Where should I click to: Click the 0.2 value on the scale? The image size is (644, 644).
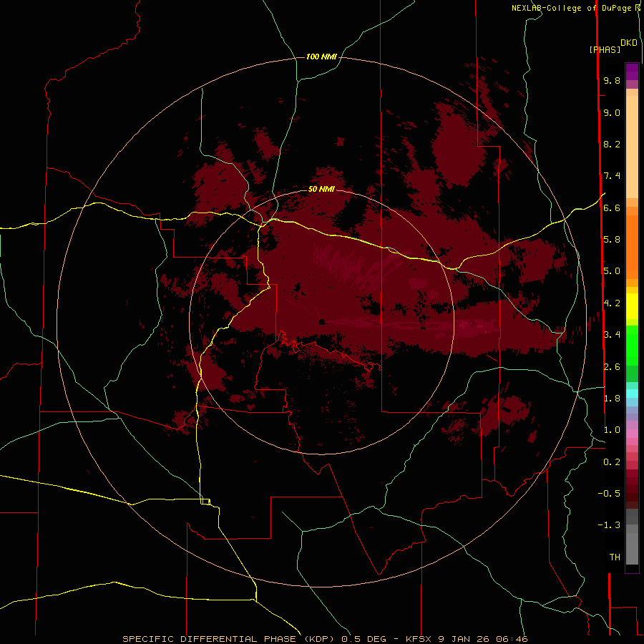[x=612, y=462]
